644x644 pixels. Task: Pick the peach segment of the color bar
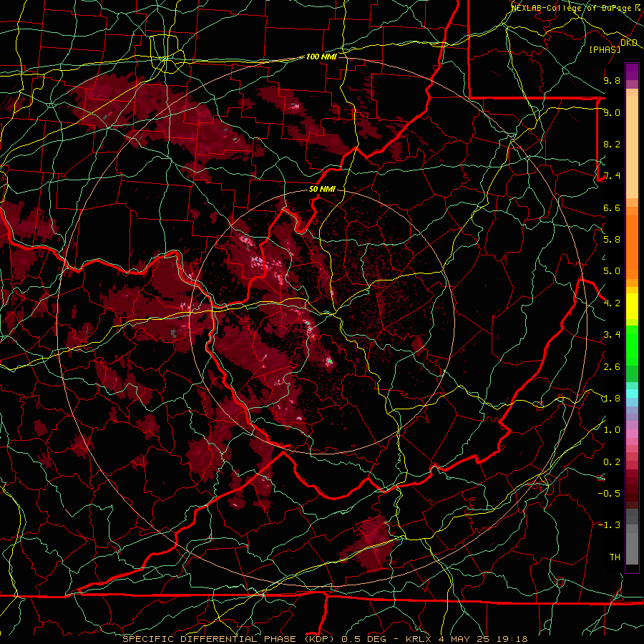coord(632,148)
